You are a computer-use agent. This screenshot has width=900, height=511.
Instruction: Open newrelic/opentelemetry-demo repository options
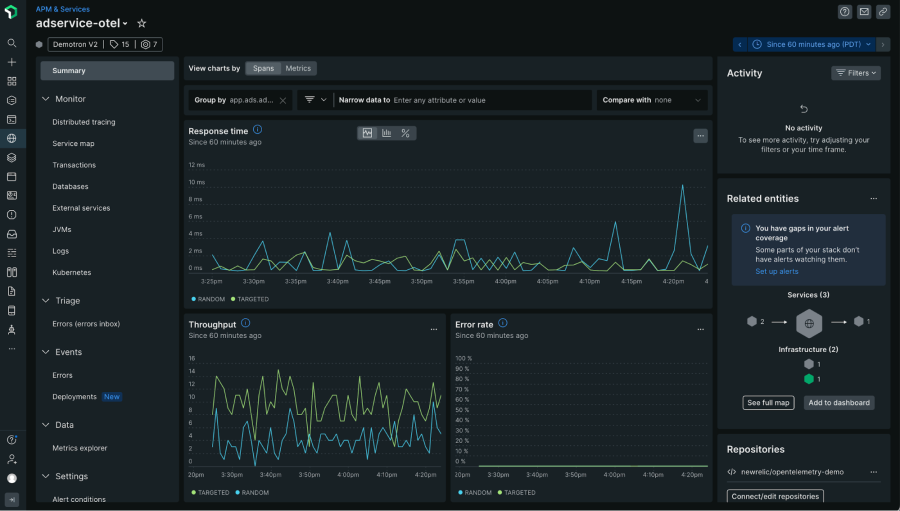click(x=874, y=472)
